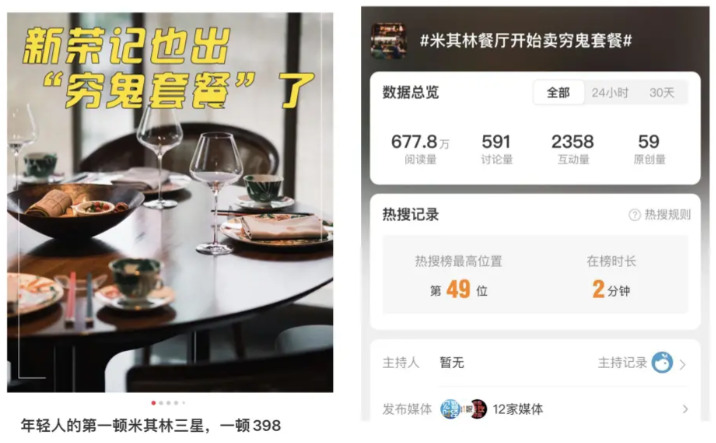Open the dark red media avatar
This screenshot has height=443, width=716.
[478, 409]
